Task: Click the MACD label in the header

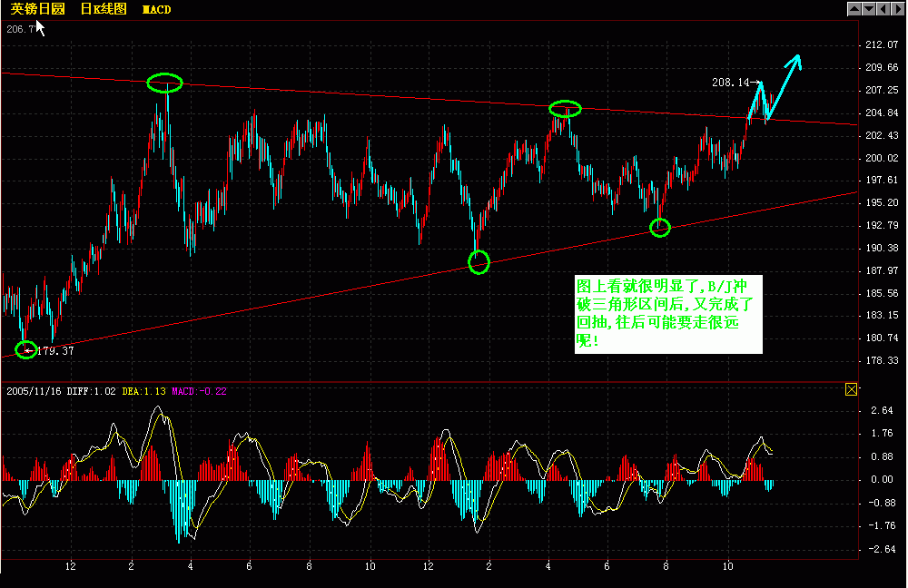Action: point(156,10)
